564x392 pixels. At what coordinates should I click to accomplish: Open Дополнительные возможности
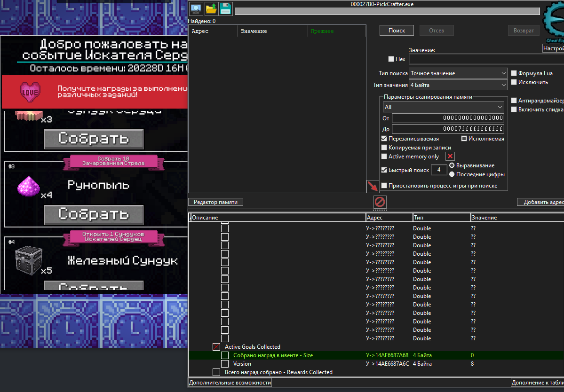click(230, 383)
